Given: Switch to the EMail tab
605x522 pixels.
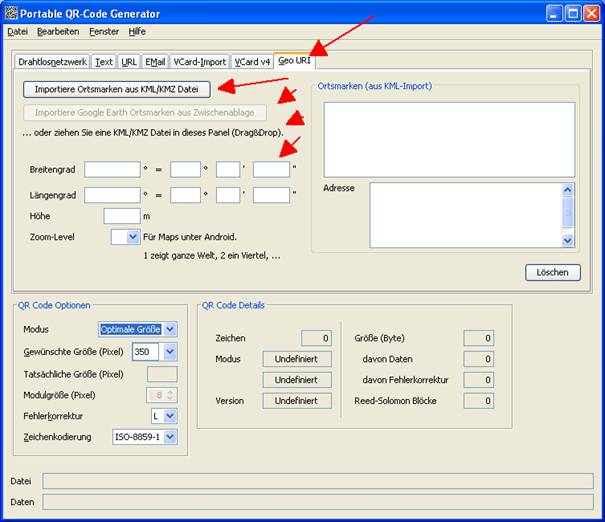Looking at the screenshot, I should tap(155, 62).
